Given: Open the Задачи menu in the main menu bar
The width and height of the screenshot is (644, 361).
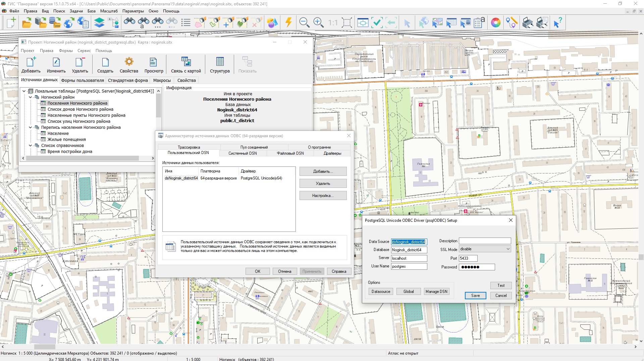Looking at the screenshot, I should coord(76,11).
